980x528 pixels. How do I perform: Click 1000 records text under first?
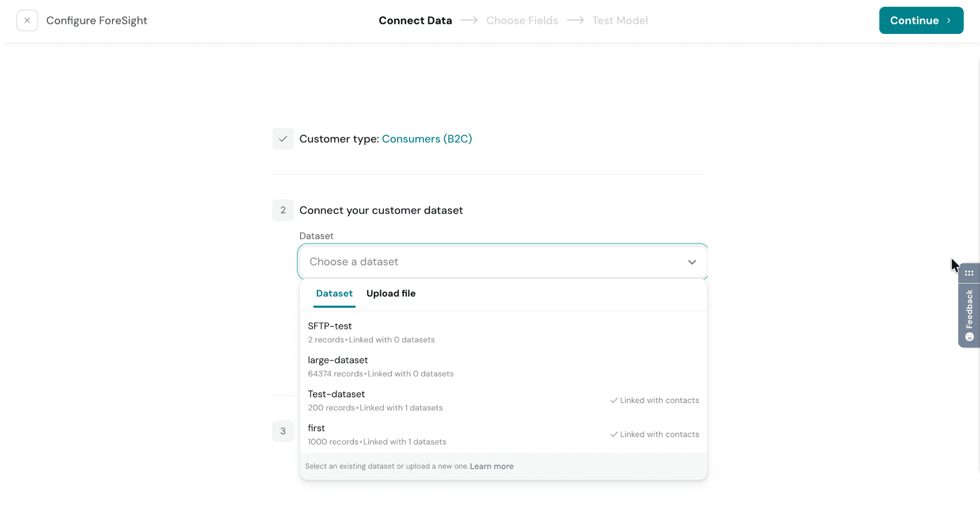(x=333, y=441)
